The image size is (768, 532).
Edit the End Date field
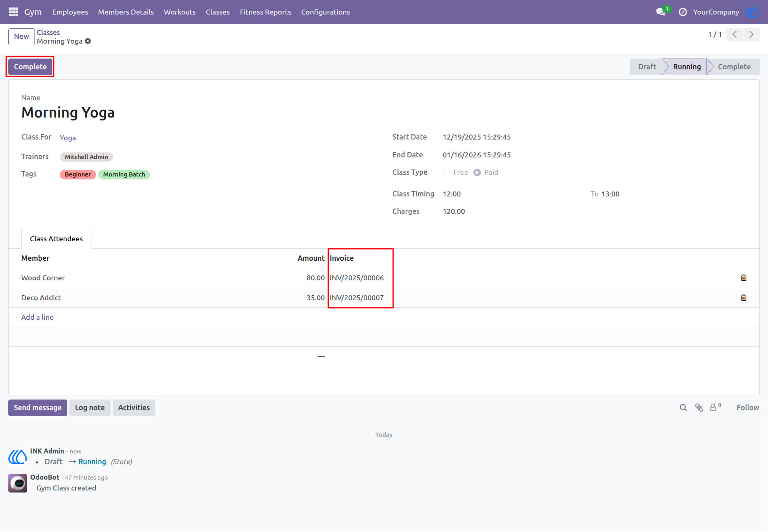coord(477,155)
